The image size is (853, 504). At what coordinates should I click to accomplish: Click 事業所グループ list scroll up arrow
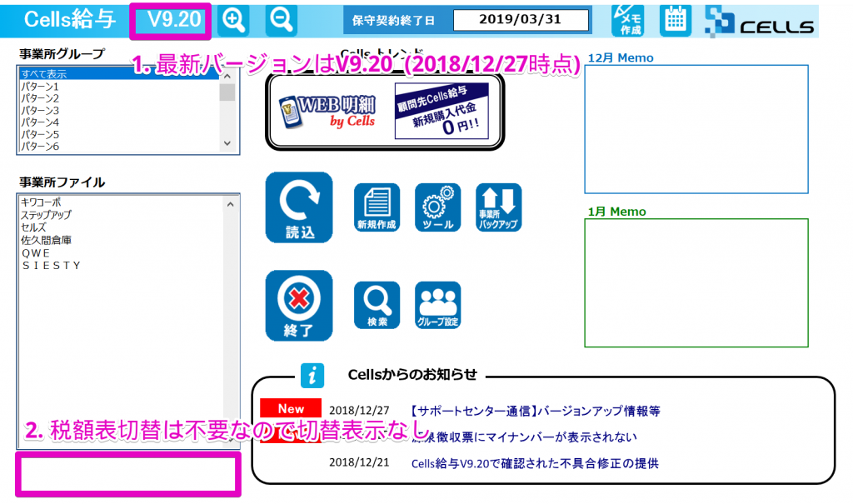click(x=227, y=76)
